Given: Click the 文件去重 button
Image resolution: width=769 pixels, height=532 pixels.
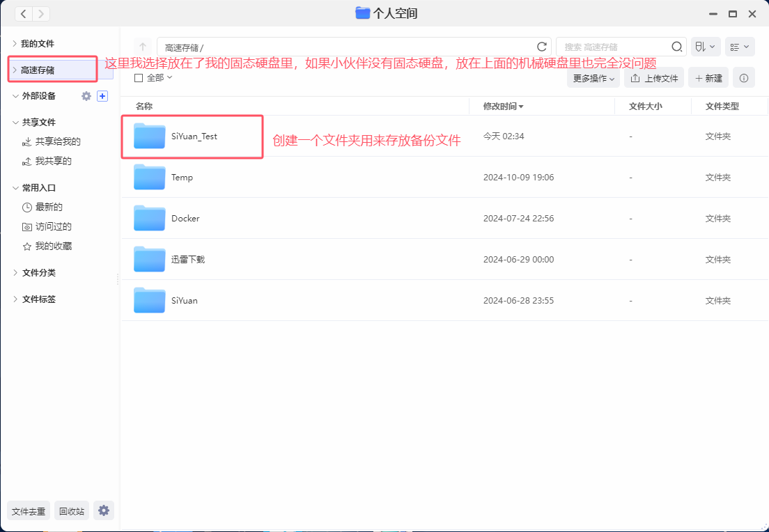Looking at the screenshot, I should 29,511.
